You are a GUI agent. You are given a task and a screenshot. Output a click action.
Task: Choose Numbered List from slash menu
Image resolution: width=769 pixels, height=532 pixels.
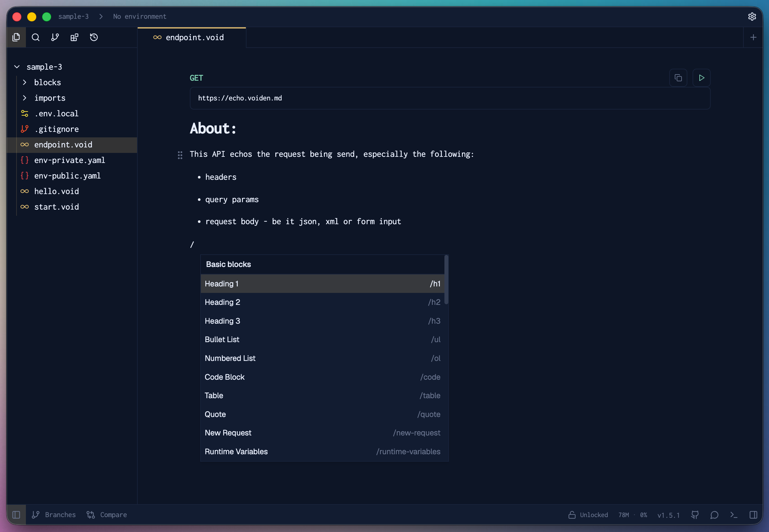[x=323, y=358]
